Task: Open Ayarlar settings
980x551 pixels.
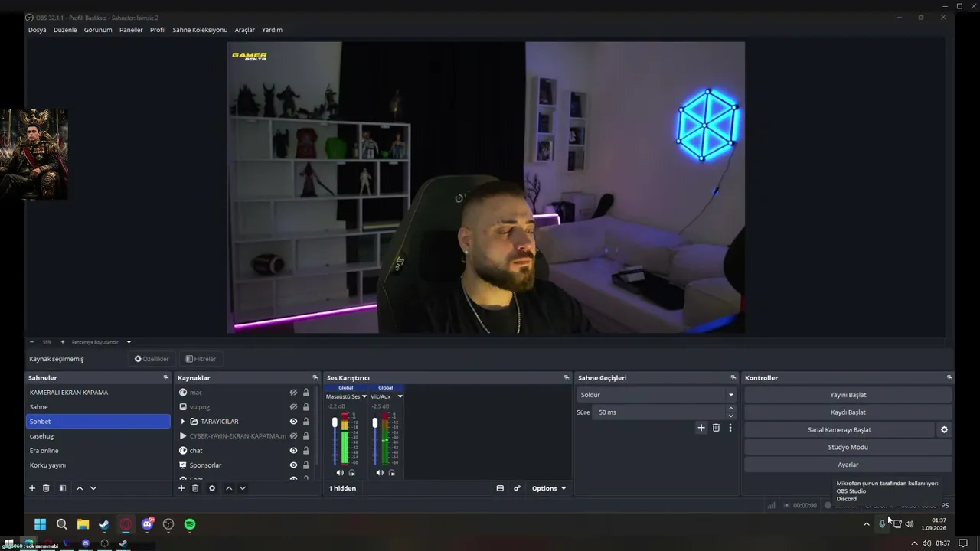Action: (848, 465)
